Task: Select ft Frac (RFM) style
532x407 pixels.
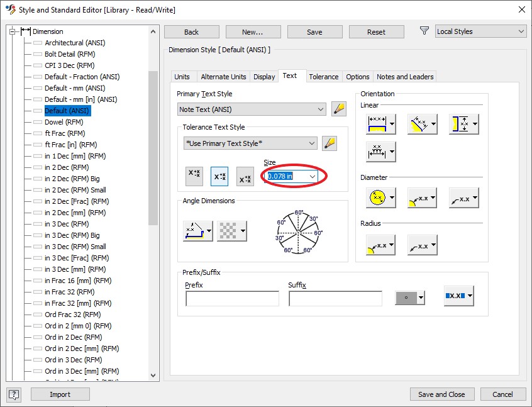Action: pos(65,133)
